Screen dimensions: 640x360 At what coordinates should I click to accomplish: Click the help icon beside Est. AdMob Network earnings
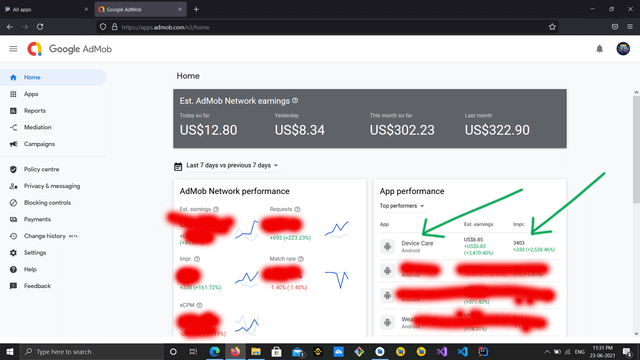pyautogui.click(x=295, y=100)
